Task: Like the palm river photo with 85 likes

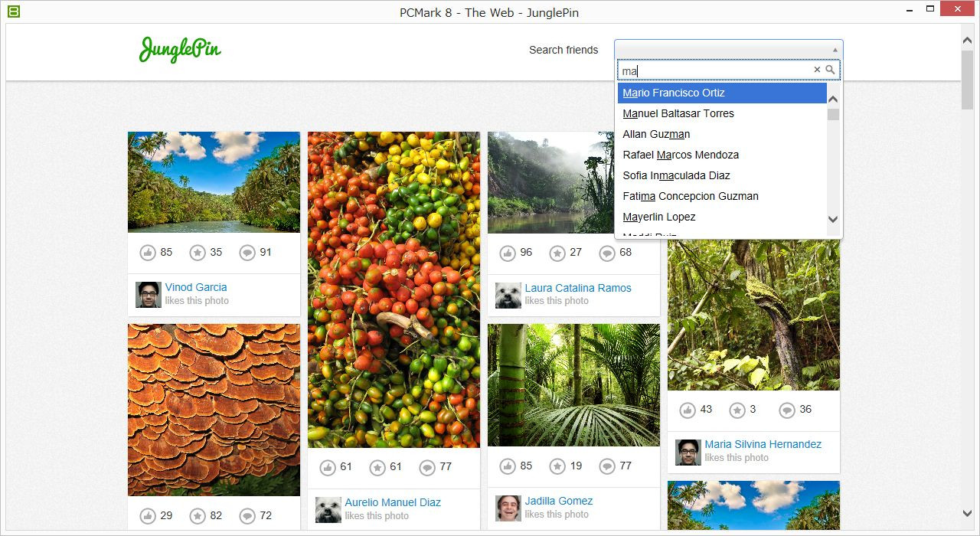Action: tap(148, 253)
